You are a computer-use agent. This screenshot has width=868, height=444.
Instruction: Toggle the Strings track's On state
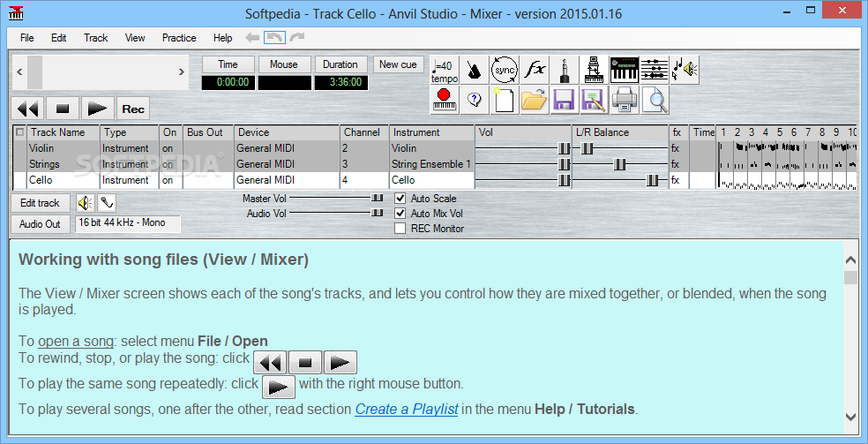[170, 164]
